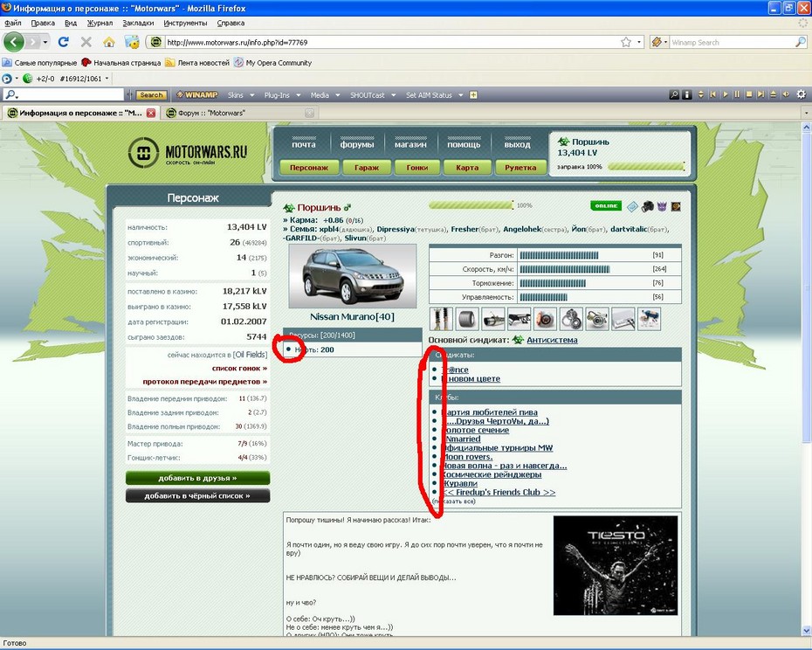Reload the current page
Screen dimensions: 812x650
click(63, 42)
